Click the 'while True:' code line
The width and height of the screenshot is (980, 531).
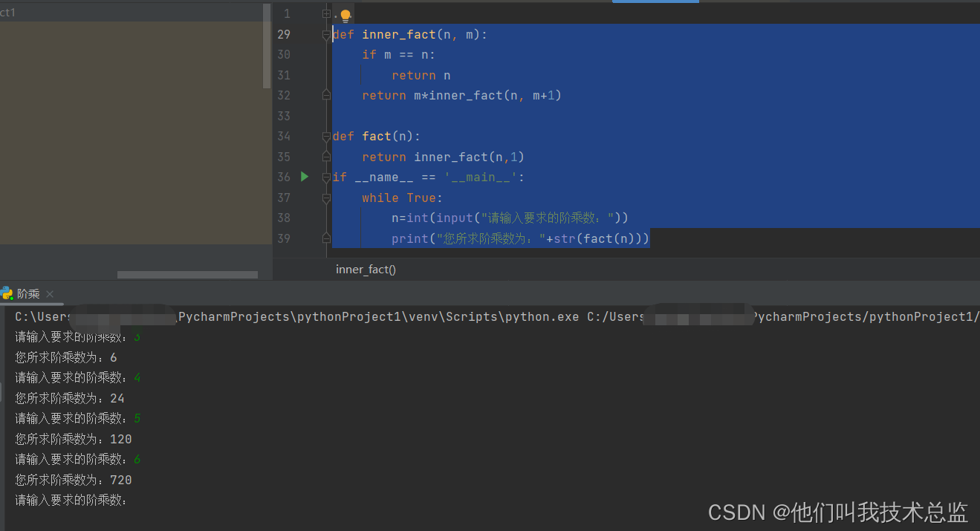[x=402, y=198]
